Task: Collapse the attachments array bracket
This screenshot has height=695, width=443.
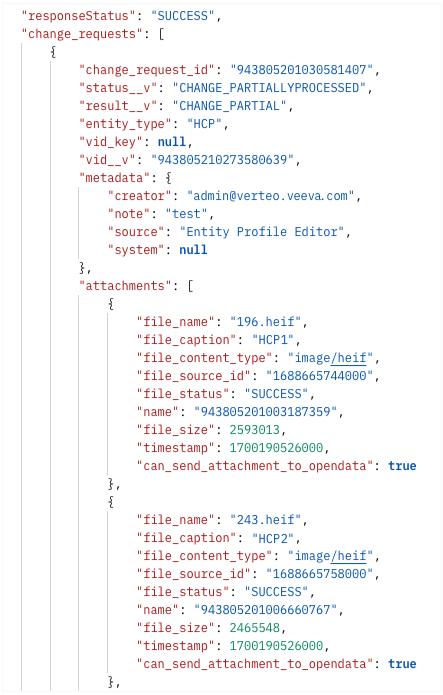Action: [190, 286]
